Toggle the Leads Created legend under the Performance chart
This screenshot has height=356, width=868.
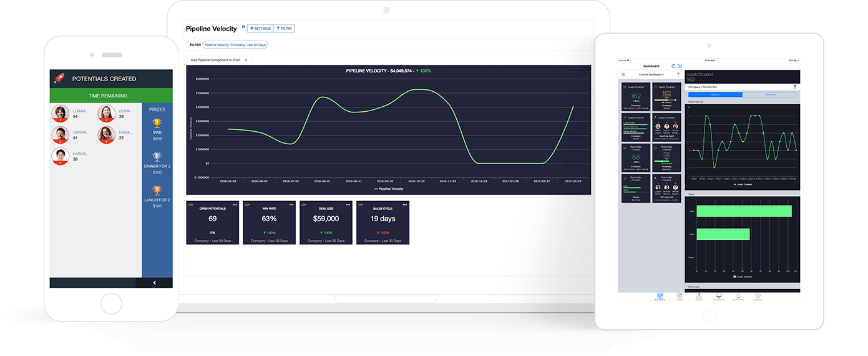tap(744, 184)
